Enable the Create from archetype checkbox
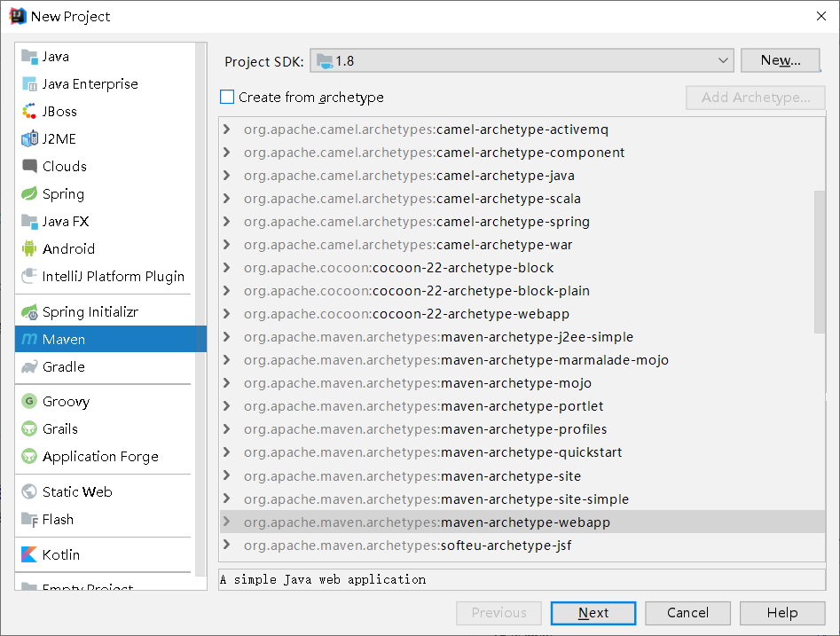The width and height of the screenshot is (840, 636). 226,98
